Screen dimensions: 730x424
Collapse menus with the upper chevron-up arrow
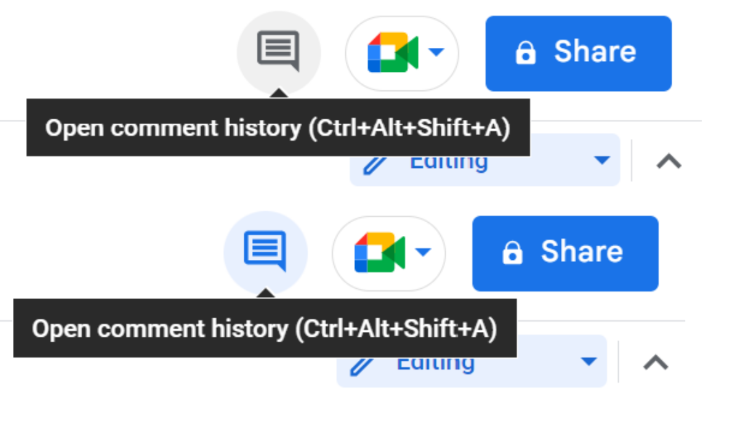(669, 162)
